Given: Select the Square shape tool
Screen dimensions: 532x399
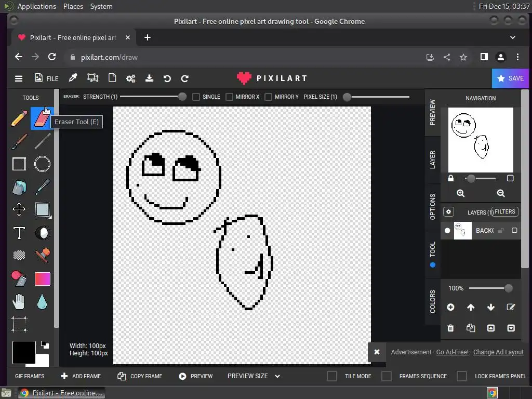Looking at the screenshot, I should (x=19, y=164).
